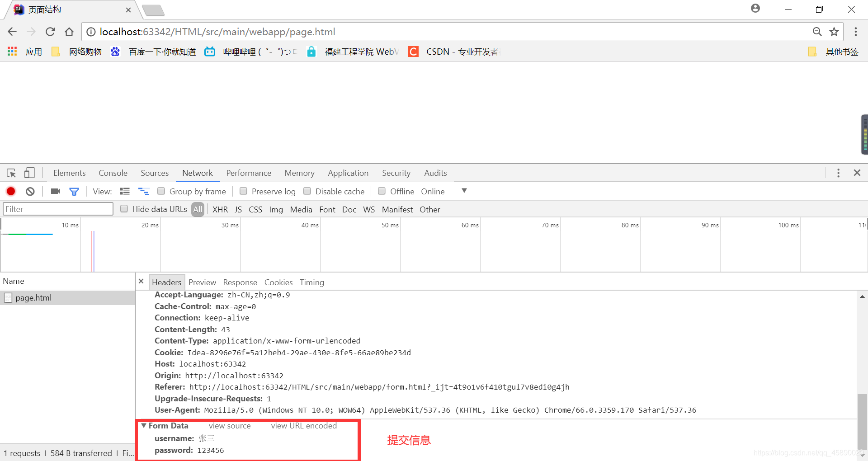Open a new browser tab
Image resolution: width=868 pixels, height=461 pixels.
pyautogui.click(x=153, y=9)
